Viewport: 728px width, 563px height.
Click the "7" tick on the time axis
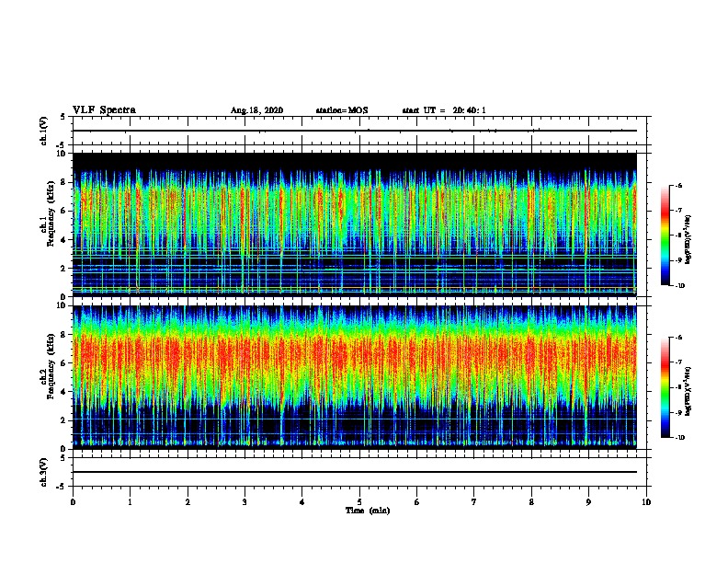tap(474, 501)
